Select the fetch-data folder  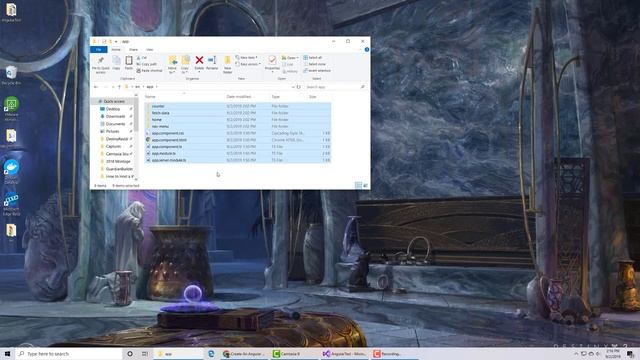coord(238,113)
